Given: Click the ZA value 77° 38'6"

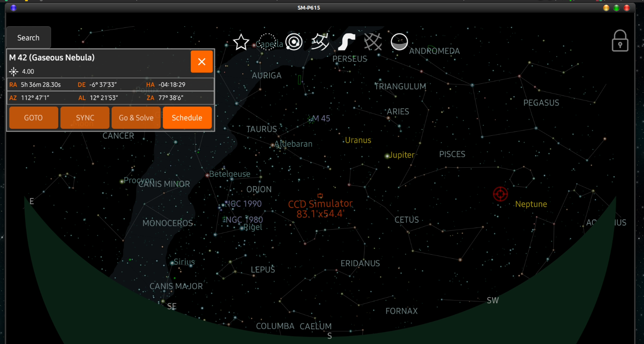Looking at the screenshot, I should [171, 98].
